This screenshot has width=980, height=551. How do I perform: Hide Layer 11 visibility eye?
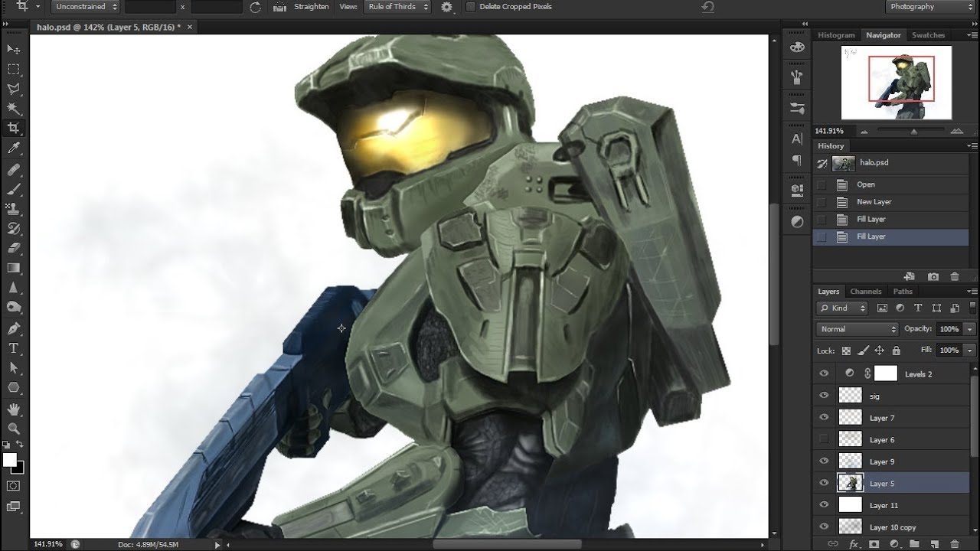(824, 504)
